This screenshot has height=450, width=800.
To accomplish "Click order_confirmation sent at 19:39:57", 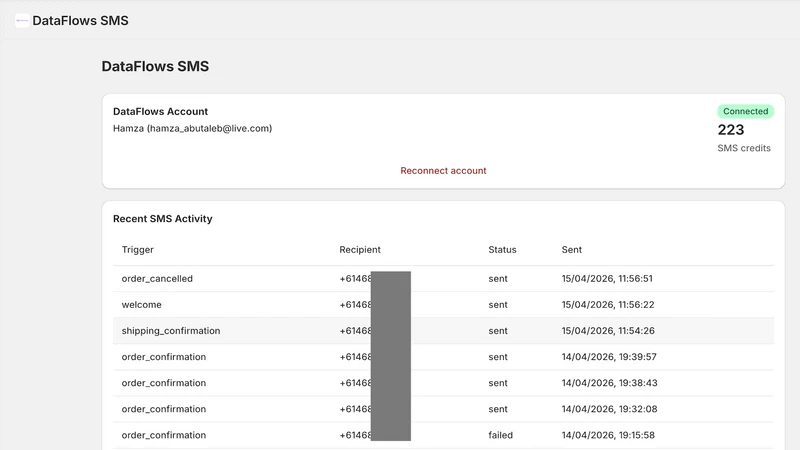I will 163,357.
